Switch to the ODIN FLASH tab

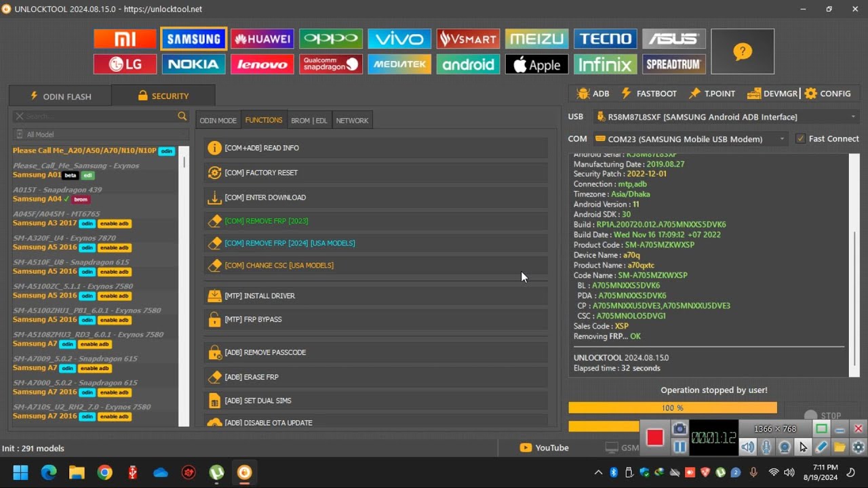[x=60, y=96]
